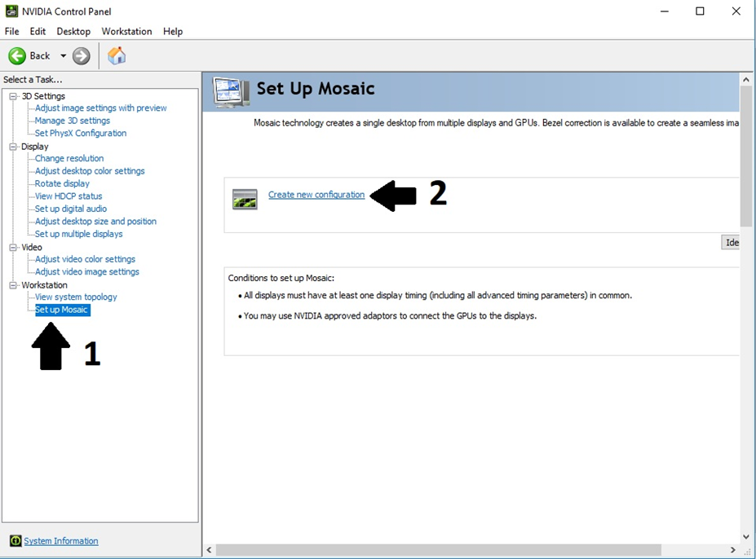Maximize the NVIDIA Control Panel window
Image resolution: width=756 pixels, height=559 pixels.
point(700,11)
